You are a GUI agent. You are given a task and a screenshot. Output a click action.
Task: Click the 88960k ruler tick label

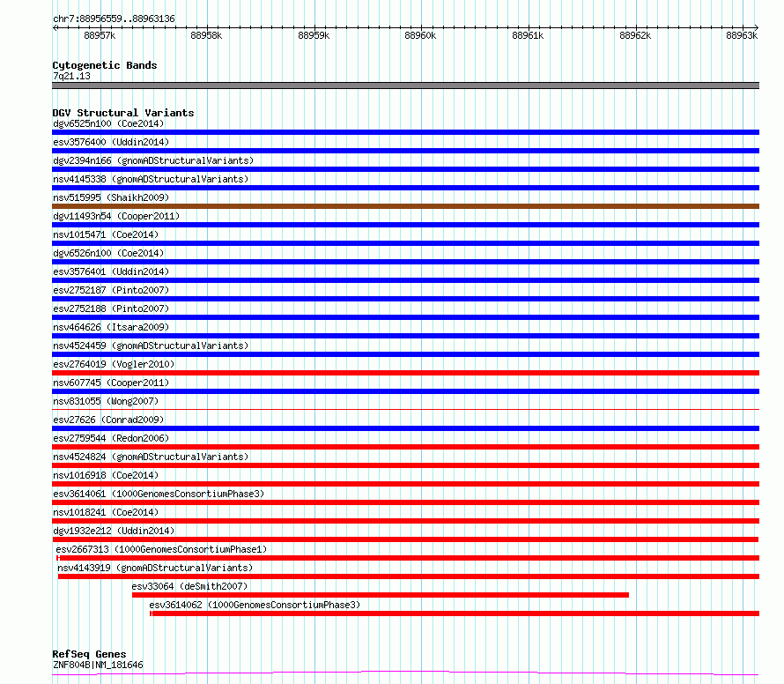click(420, 35)
